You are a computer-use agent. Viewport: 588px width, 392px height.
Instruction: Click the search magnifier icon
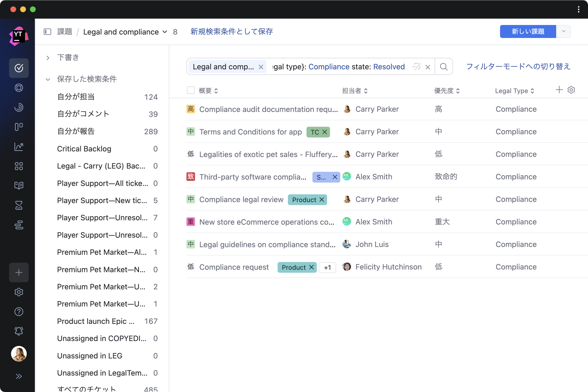click(x=443, y=67)
